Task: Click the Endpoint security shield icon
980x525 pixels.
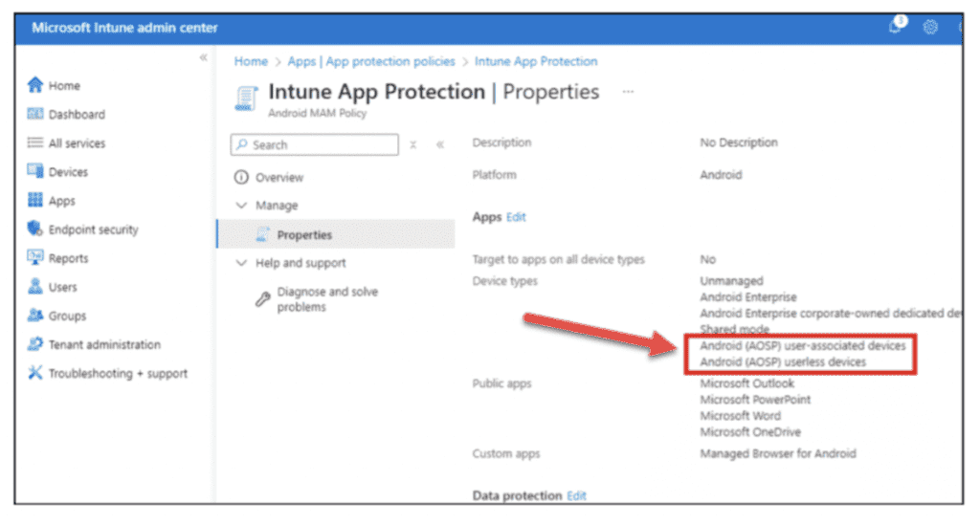Action: (x=35, y=230)
